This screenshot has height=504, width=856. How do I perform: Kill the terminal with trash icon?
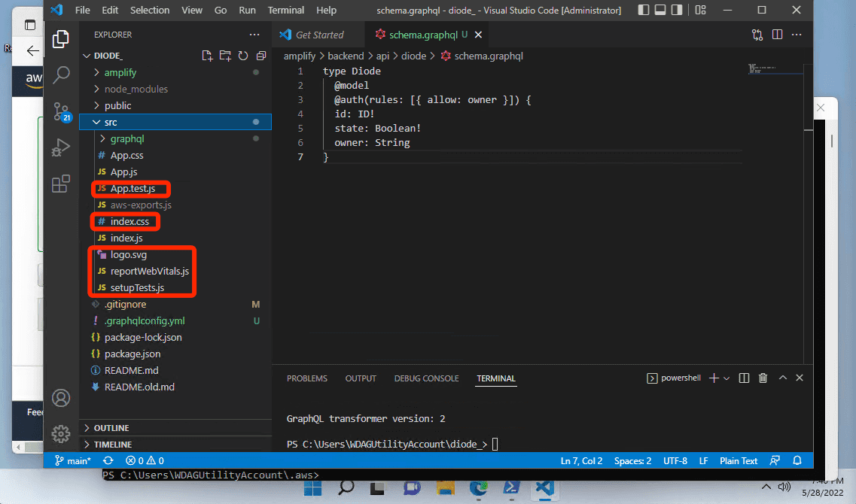[x=763, y=378]
